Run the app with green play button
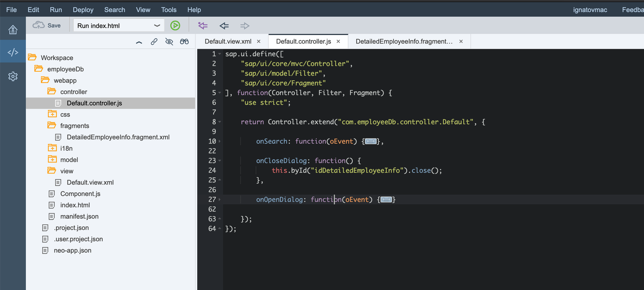The width and height of the screenshot is (644, 290). [175, 26]
